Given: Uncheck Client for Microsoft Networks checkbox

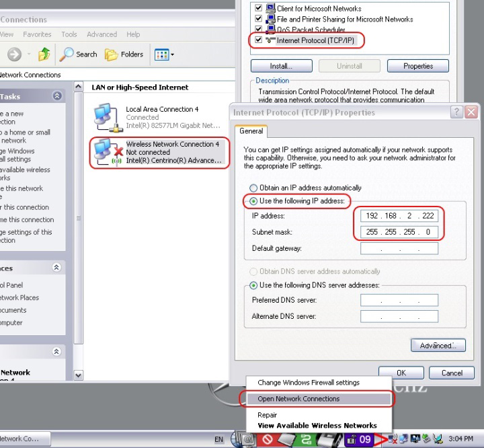Looking at the screenshot, I should [x=258, y=7].
